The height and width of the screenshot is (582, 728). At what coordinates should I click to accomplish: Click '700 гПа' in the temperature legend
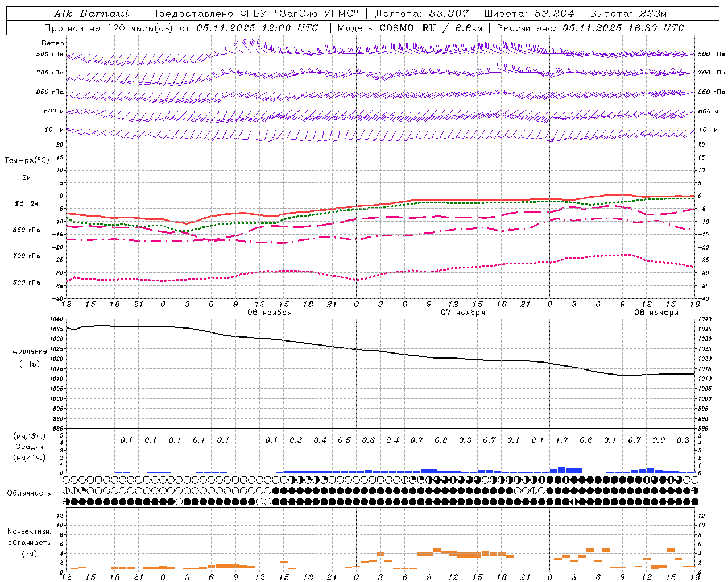point(27,256)
